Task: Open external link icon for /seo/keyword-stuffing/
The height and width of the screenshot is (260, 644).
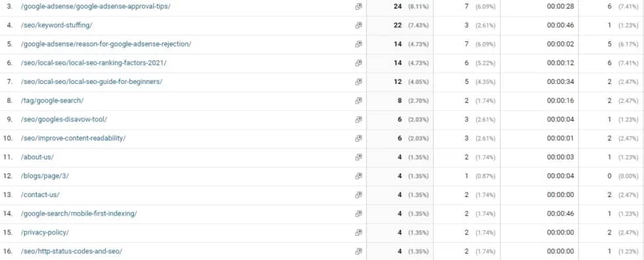Action: (x=359, y=26)
